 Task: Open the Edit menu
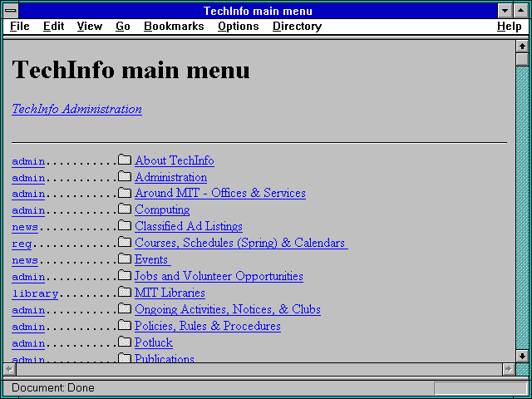53,27
